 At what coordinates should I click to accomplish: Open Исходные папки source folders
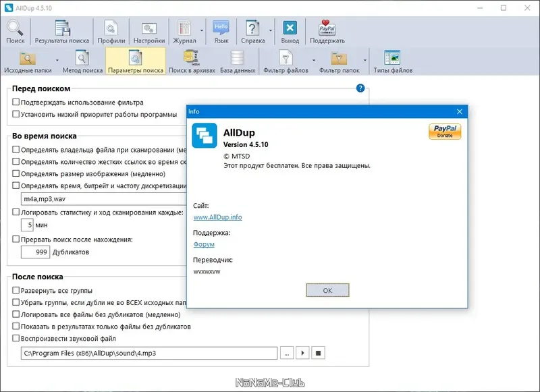28,61
